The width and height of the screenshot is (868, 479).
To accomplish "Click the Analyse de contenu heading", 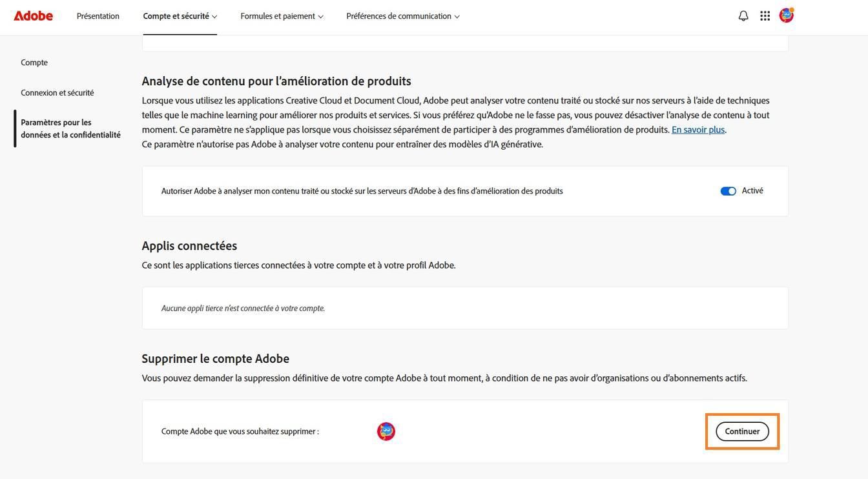I will point(276,81).
